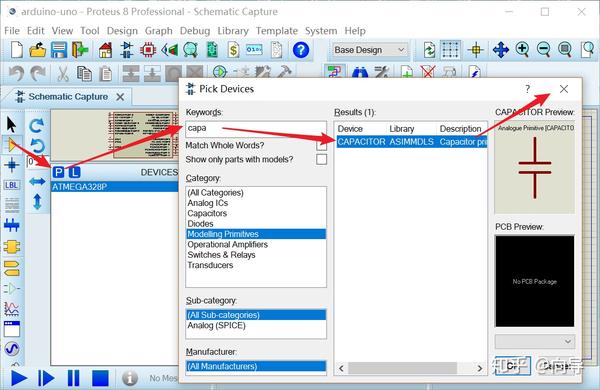Open the File menu
The image size is (600, 390).
[x=12, y=31]
